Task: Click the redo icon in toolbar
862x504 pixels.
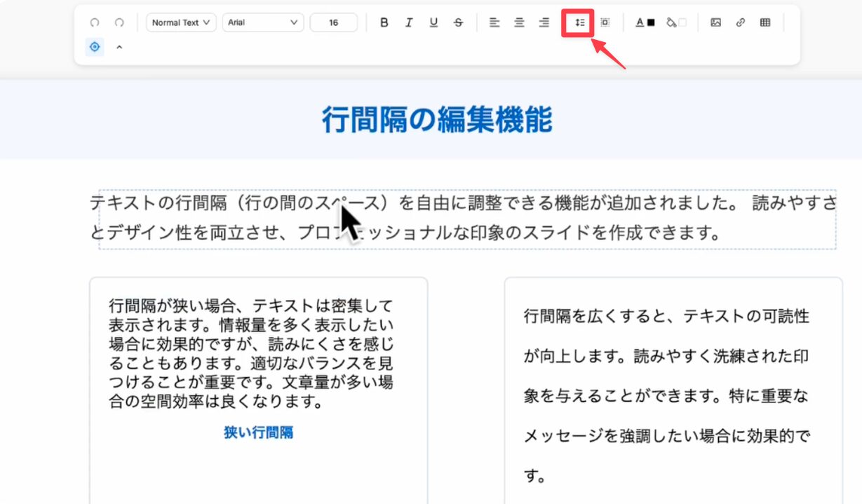Action: 119,22
